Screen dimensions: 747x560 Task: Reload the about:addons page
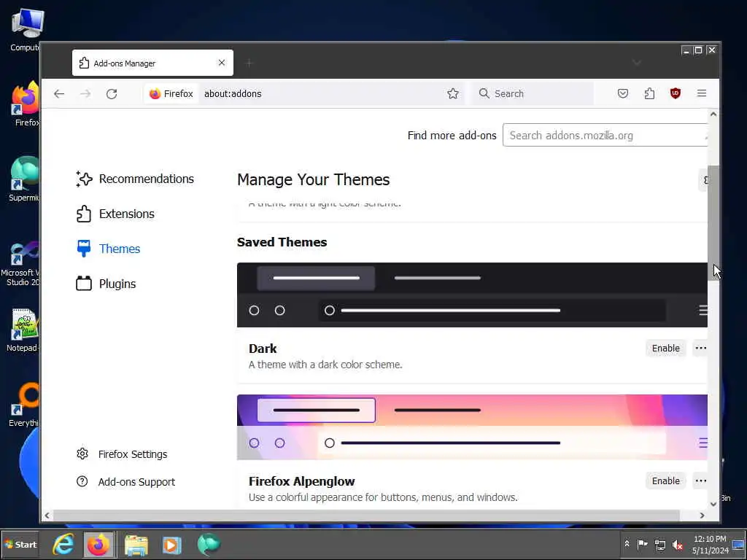[x=112, y=94]
